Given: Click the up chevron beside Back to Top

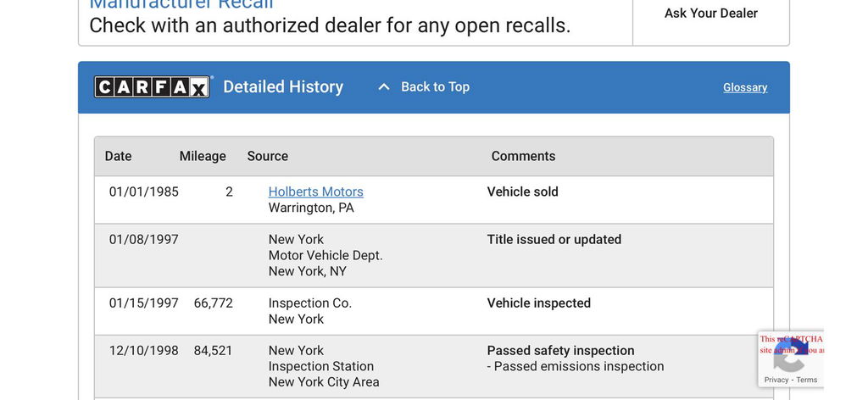Looking at the screenshot, I should click(x=384, y=86).
